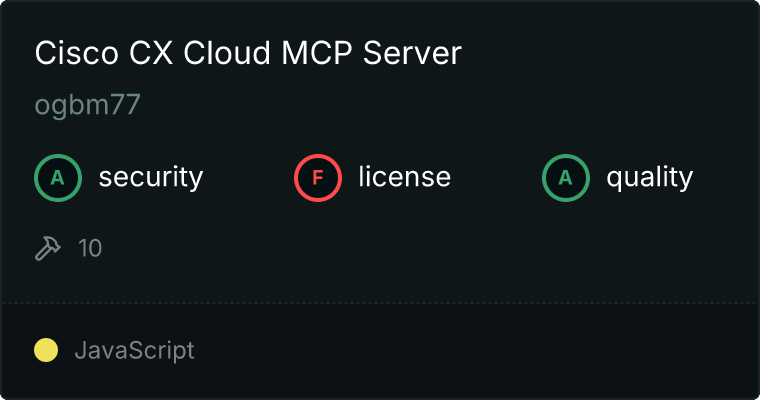760x400 pixels.
Task: Click the tool count number 10
Action: tap(90, 248)
